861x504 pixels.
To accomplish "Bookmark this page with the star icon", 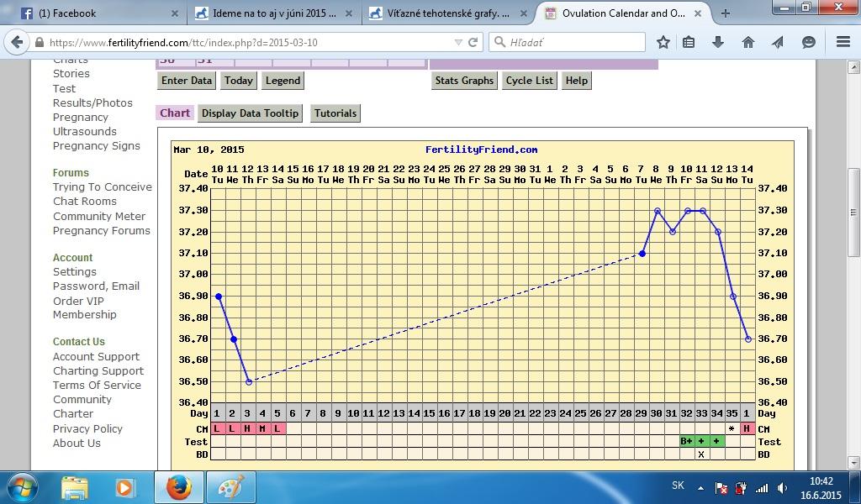I will (x=663, y=42).
